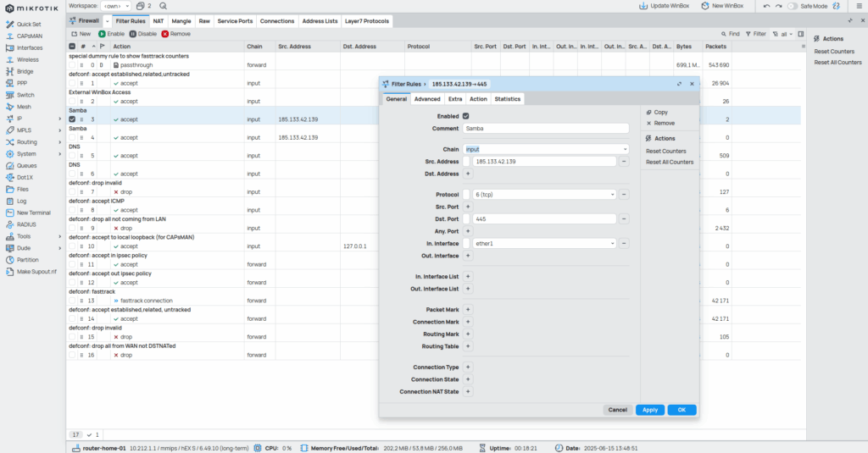
Task: Expand the Connection State field
Action: click(468, 379)
